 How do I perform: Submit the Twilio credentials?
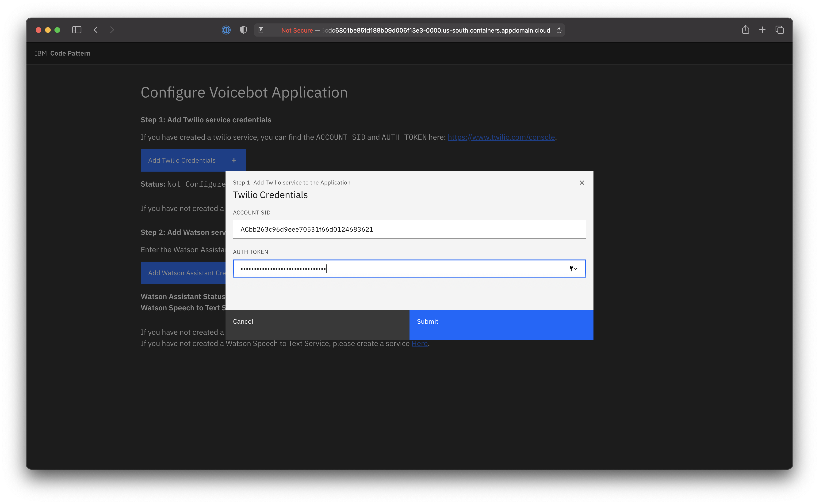pyautogui.click(x=501, y=325)
